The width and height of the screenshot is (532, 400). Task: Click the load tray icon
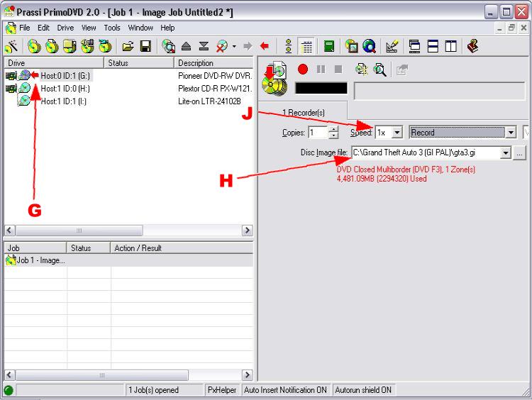tap(204, 46)
